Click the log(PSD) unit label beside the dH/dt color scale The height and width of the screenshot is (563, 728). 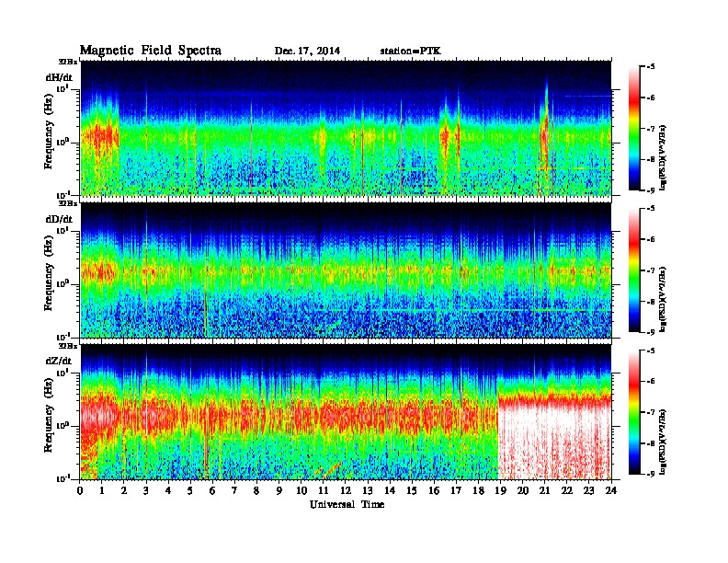(x=664, y=158)
